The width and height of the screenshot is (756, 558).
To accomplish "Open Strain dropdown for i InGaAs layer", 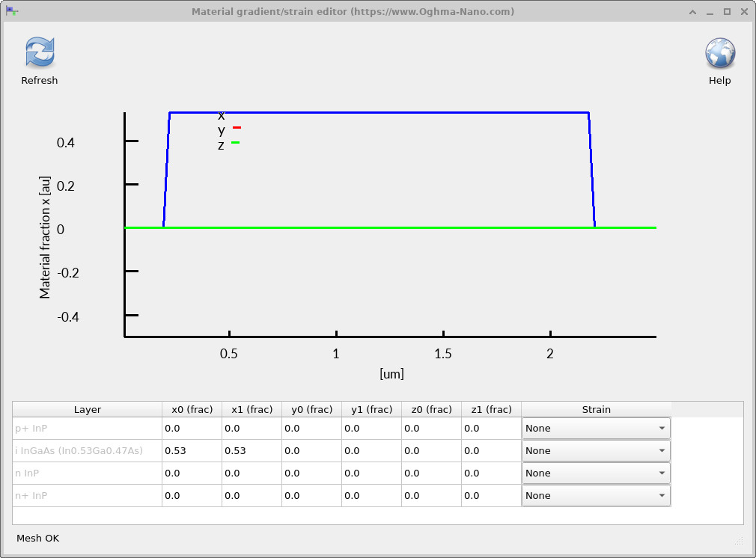I will pyautogui.click(x=596, y=450).
